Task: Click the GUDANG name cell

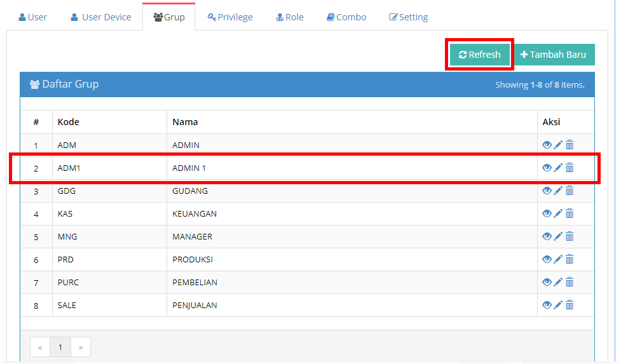Action: tap(352, 191)
